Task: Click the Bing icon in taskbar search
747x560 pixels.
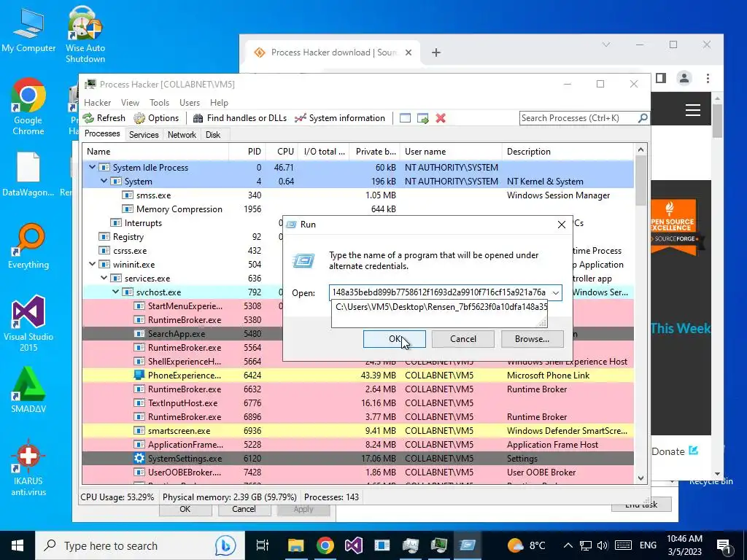Action: 225,545
